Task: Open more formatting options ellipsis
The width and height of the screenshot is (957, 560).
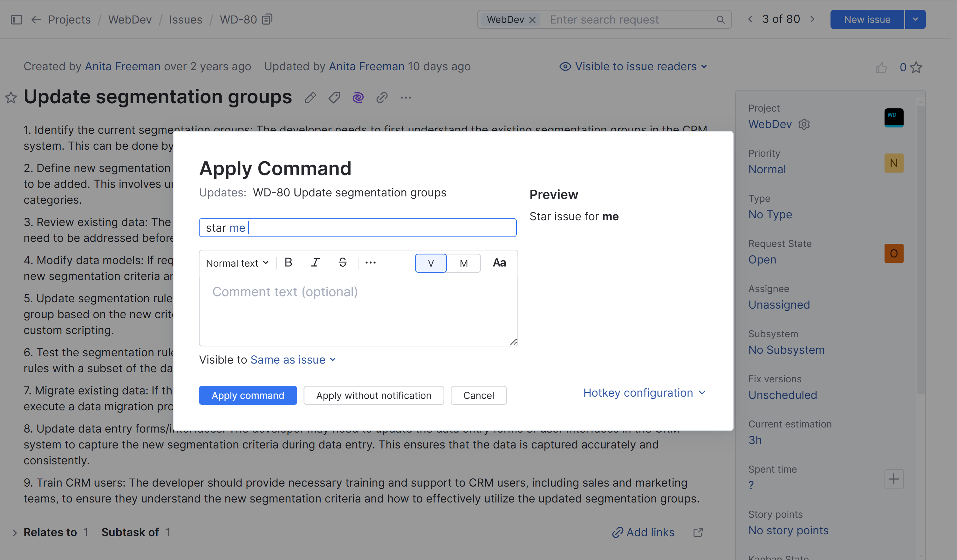Action: 370,262
